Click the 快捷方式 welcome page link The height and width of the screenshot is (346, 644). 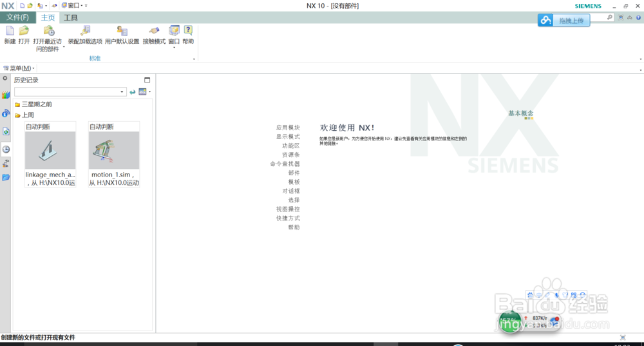(288, 218)
